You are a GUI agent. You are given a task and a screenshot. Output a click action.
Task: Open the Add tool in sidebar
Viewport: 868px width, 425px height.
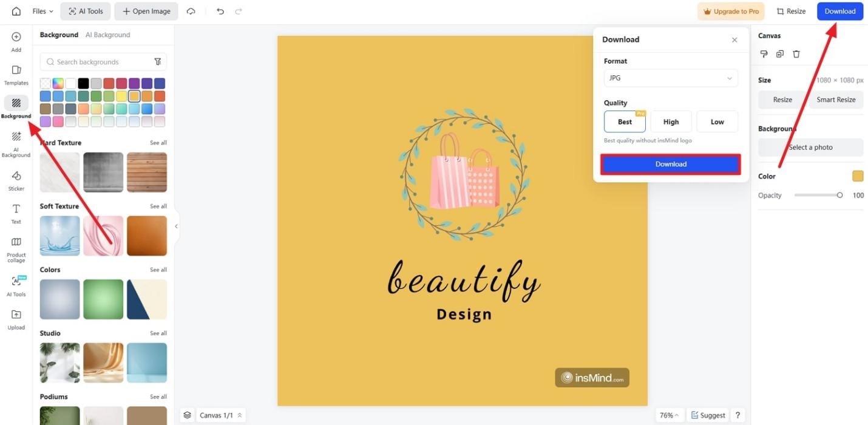(16, 42)
